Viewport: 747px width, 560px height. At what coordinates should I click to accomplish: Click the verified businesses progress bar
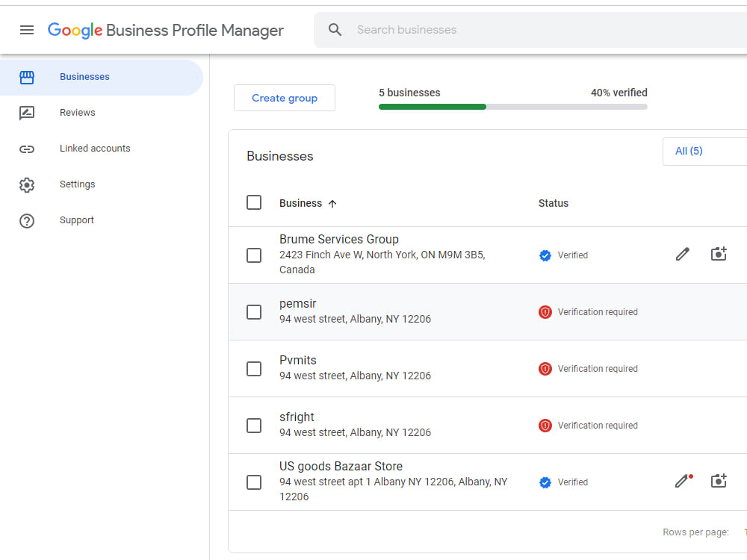tap(512, 107)
